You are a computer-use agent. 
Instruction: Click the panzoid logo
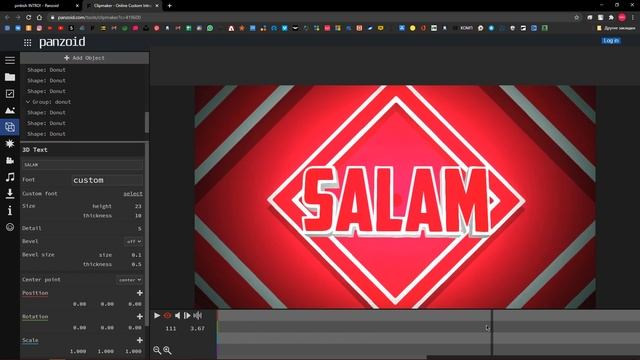point(62,42)
